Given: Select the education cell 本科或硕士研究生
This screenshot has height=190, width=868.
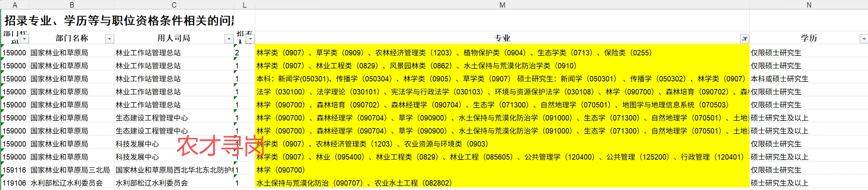Looking at the screenshot, I should (x=809, y=79).
